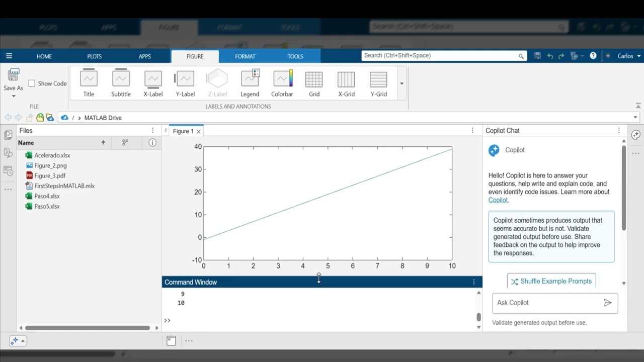The width and height of the screenshot is (644, 362).
Task: Tick the Show Code checkbox
Action: (32, 83)
